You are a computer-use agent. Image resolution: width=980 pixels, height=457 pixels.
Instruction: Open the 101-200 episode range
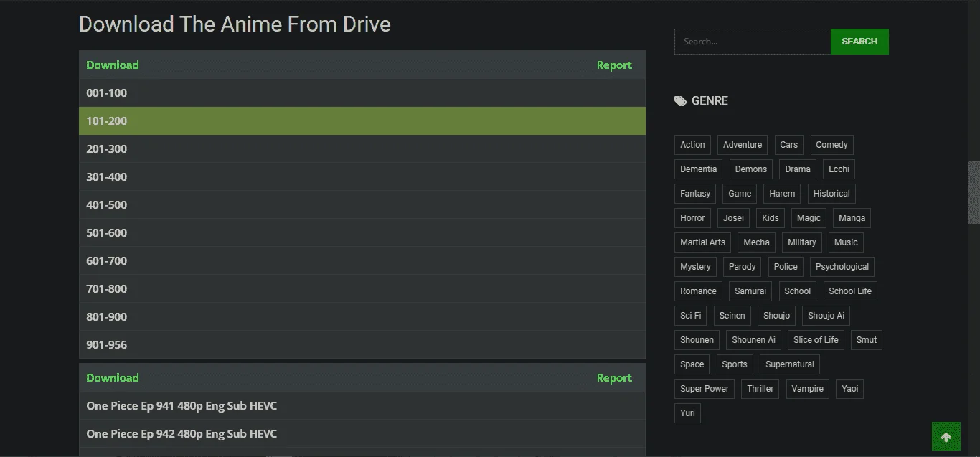(x=362, y=121)
